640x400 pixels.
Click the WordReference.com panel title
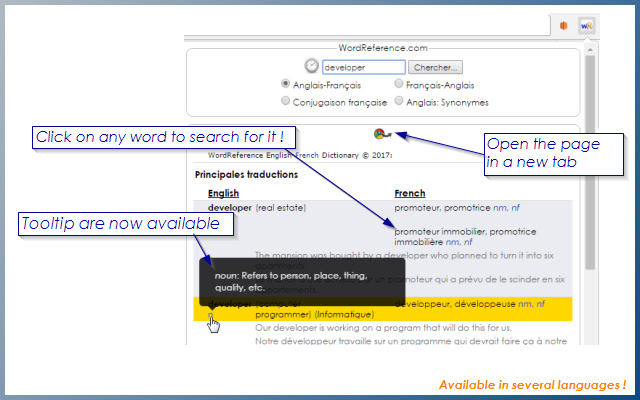(383, 48)
